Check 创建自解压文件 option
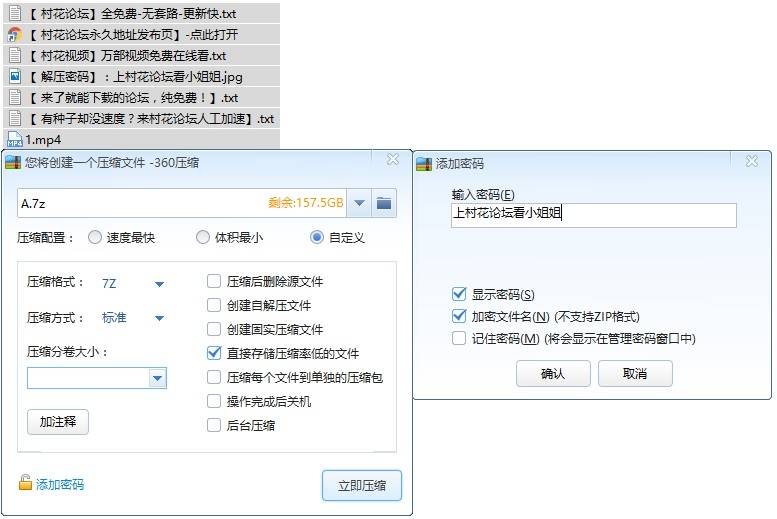 (x=214, y=305)
